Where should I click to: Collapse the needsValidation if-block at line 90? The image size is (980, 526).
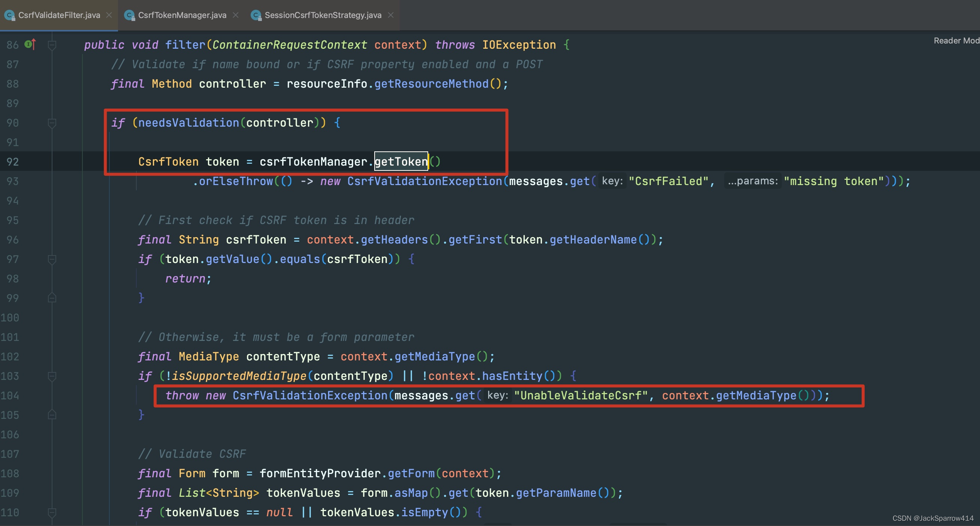click(52, 123)
